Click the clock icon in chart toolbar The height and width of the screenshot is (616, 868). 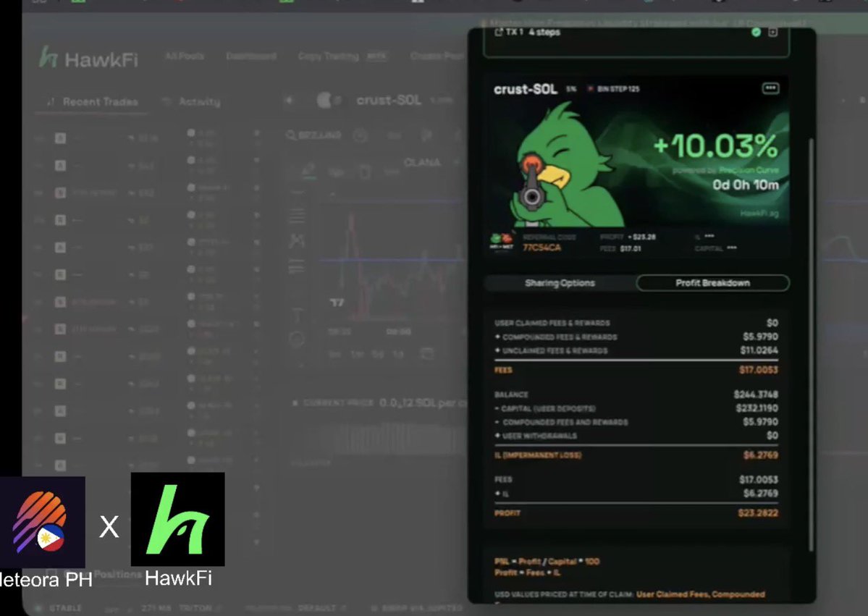click(361, 135)
